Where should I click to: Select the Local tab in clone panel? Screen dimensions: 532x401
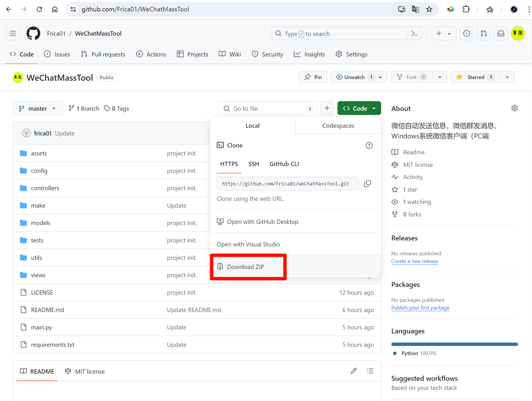(252, 126)
